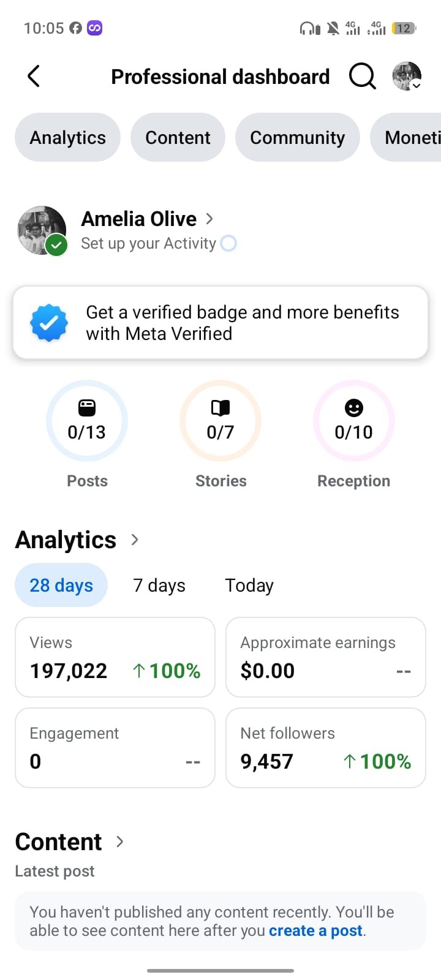Open Amelia Olive profile chevron
Screen dimensions: 441x980
(x=209, y=219)
